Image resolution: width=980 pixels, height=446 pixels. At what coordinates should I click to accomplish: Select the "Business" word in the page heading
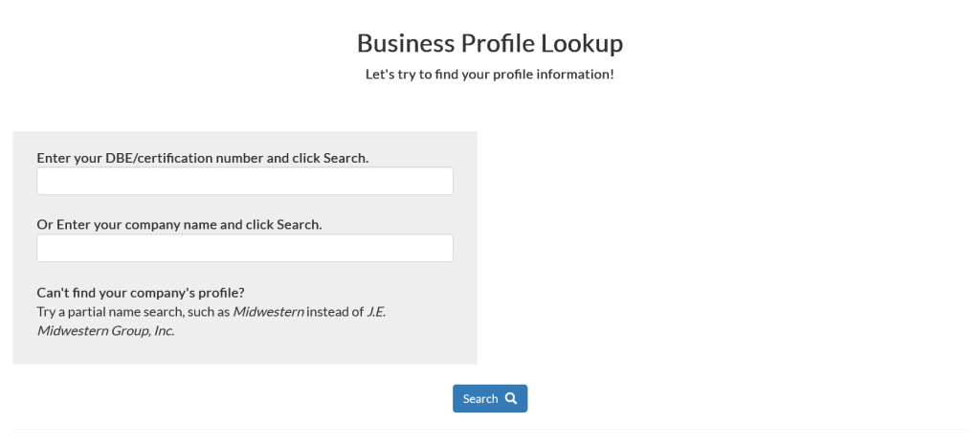[x=407, y=43]
